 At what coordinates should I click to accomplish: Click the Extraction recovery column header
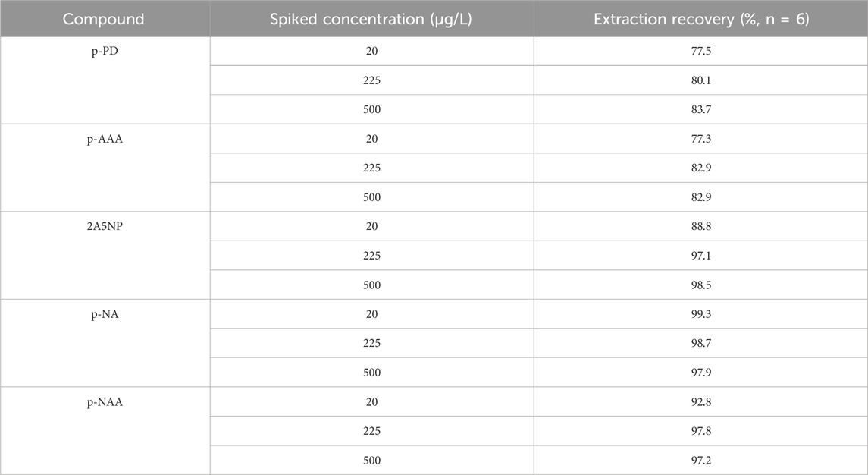(700, 18)
